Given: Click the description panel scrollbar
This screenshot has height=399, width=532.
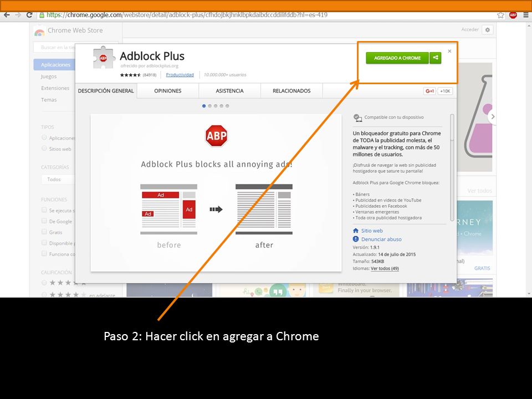Looking at the screenshot, I should point(452,167).
